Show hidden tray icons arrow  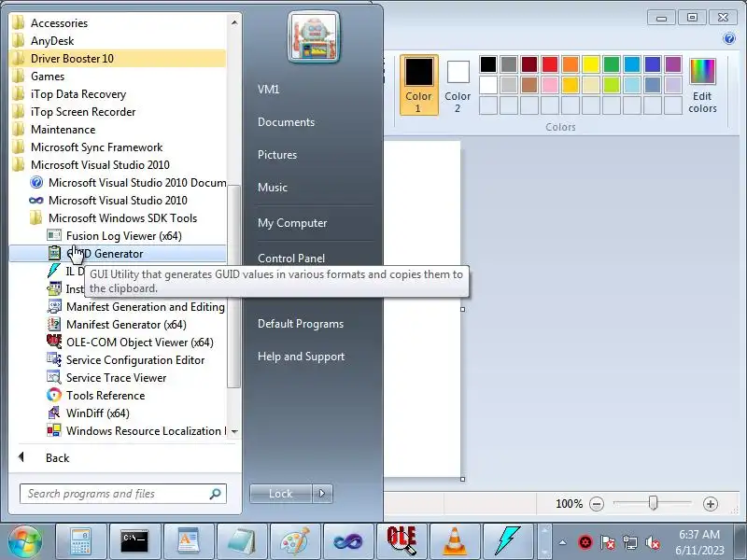pyautogui.click(x=563, y=542)
